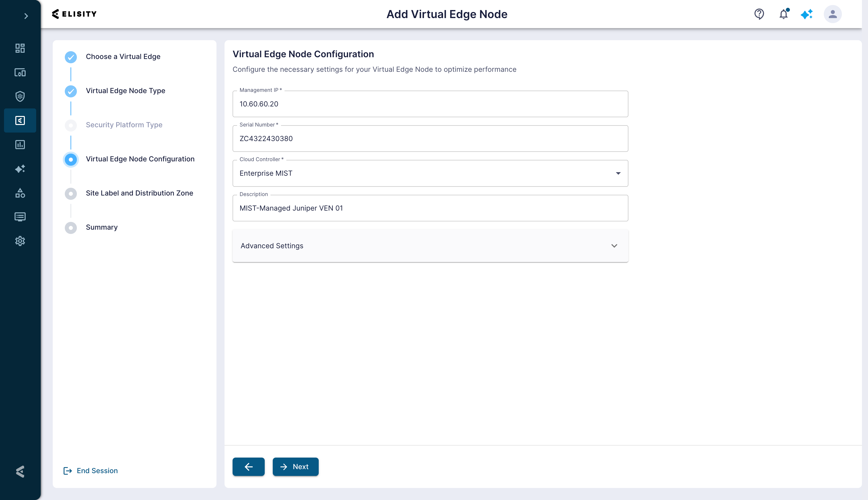Viewport: 868px width, 500px height.
Task: Click the Summary step circle indicator
Action: point(71,228)
